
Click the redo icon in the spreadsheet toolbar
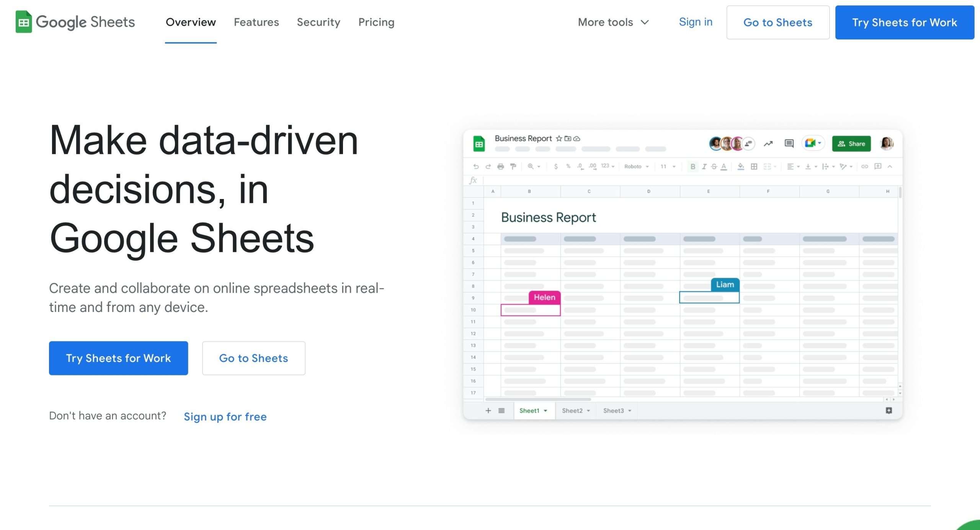[x=488, y=166]
